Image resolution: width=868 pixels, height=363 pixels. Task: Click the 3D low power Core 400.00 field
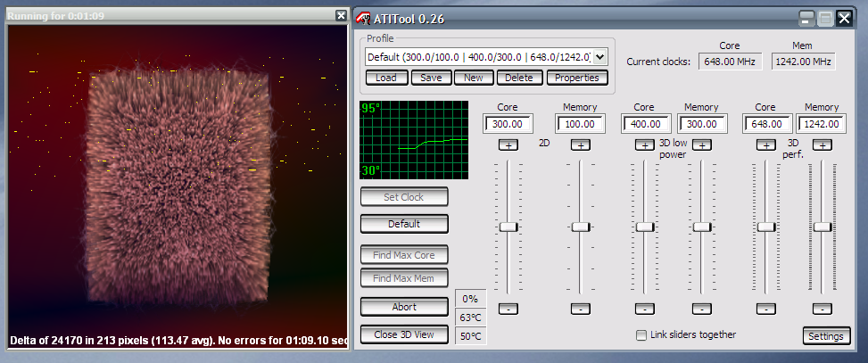point(646,124)
